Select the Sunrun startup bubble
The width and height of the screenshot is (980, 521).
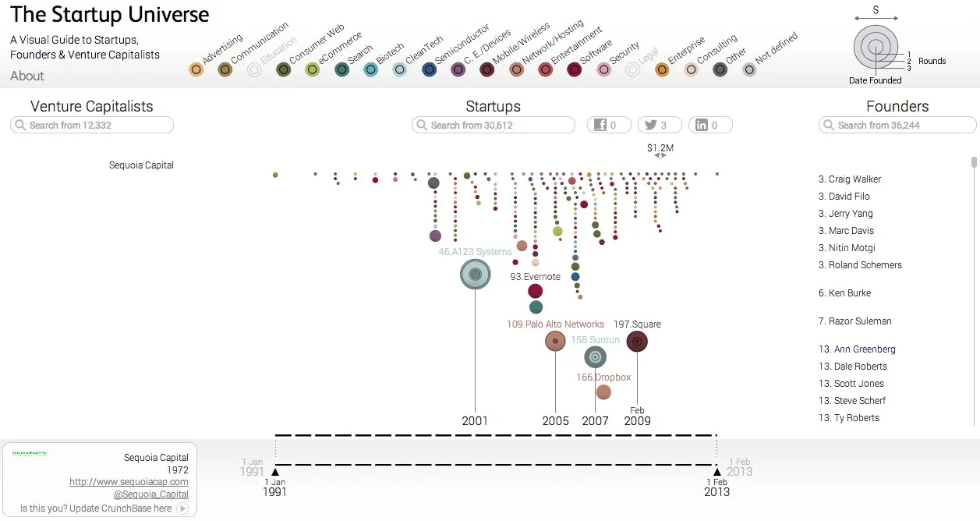click(x=595, y=357)
